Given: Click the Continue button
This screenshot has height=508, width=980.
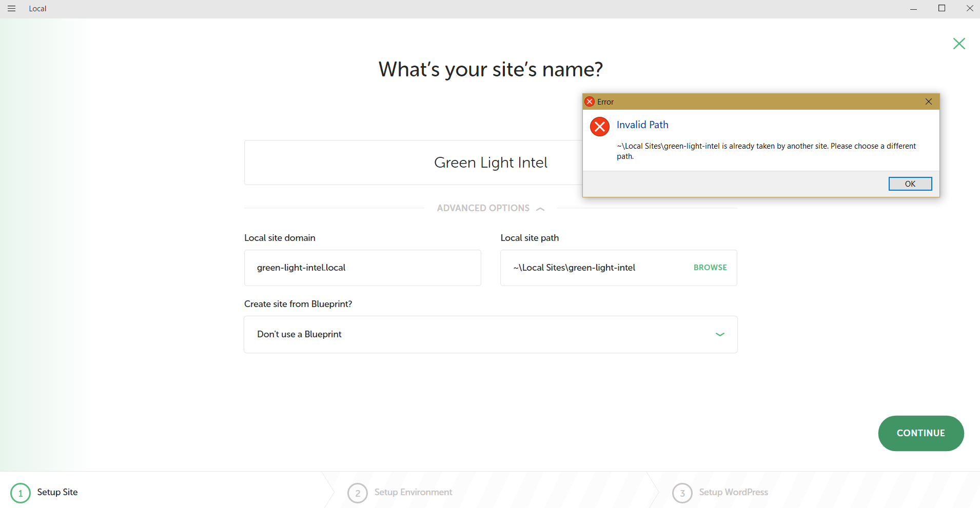Looking at the screenshot, I should click(921, 433).
